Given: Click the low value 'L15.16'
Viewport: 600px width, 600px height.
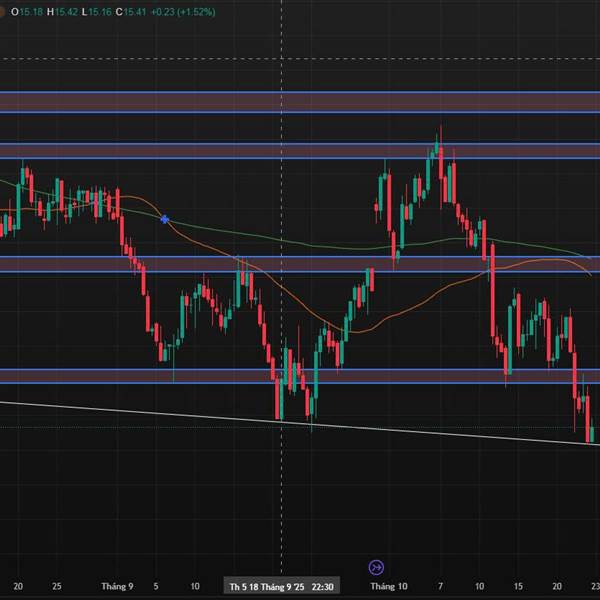Looking at the screenshot, I should pos(96,12).
